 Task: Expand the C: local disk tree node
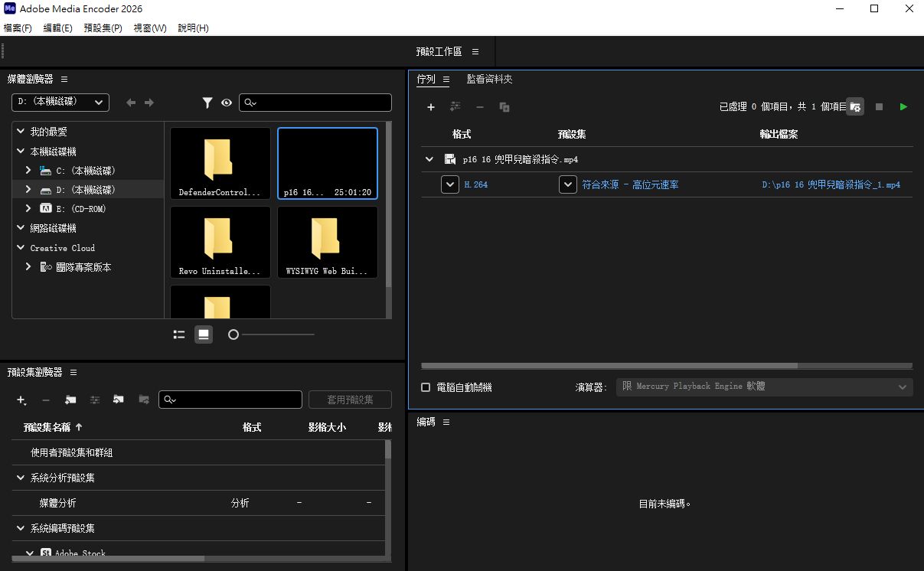[x=28, y=171]
